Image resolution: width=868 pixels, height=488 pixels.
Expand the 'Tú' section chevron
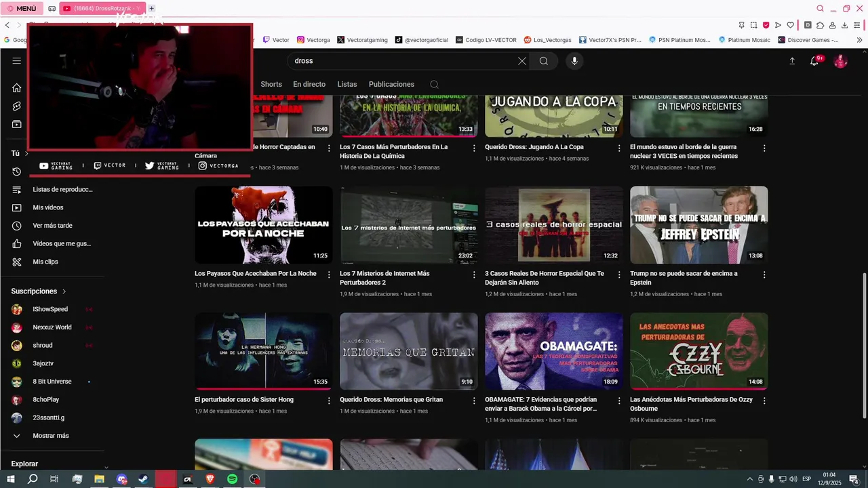(x=26, y=154)
